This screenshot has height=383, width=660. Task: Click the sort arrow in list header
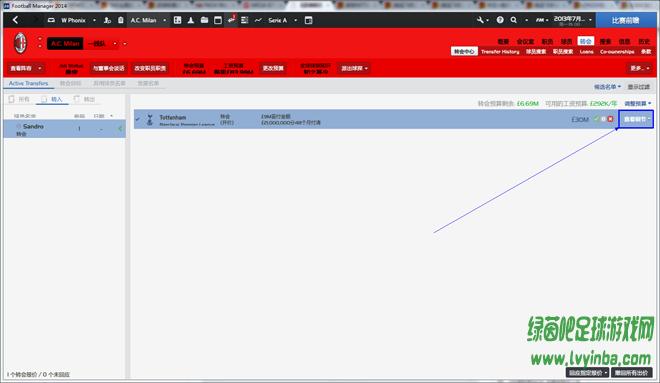pyautogui.click(x=112, y=116)
